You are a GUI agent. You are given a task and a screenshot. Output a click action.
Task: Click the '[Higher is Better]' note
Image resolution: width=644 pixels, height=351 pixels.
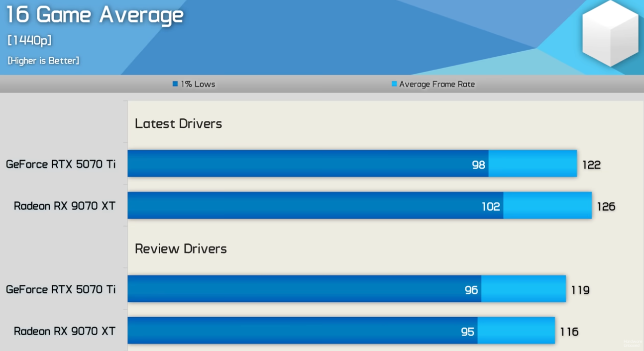click(x=43, y=61)
